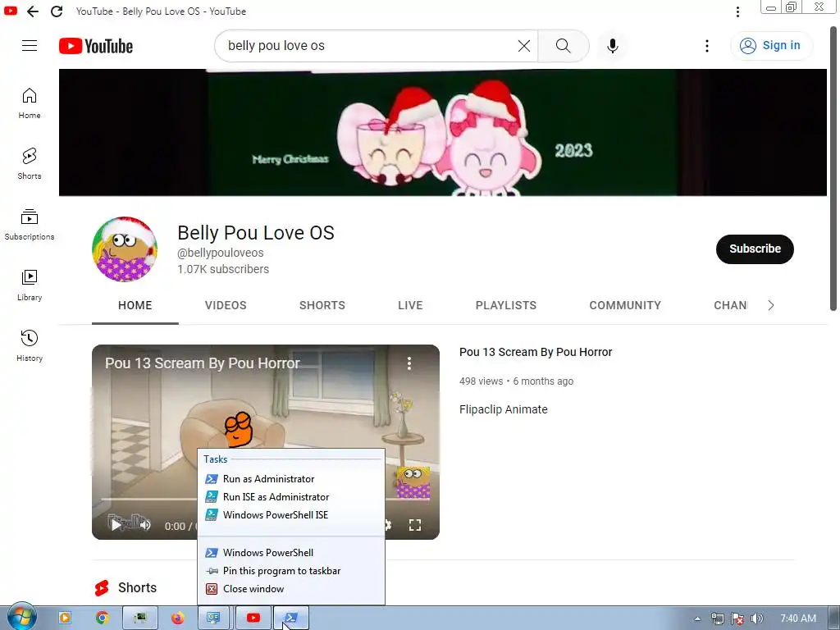Viewport: 840px width, 630px height.
Task: Open Library in sidebar
Action: click(x=30, y=285)
